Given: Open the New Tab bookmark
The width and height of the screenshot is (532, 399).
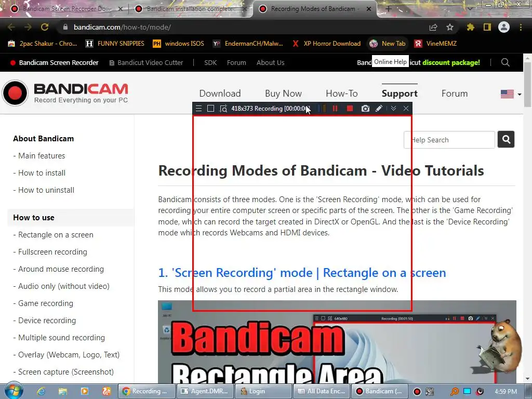Looking at the screenshot, I should [388, 44].
